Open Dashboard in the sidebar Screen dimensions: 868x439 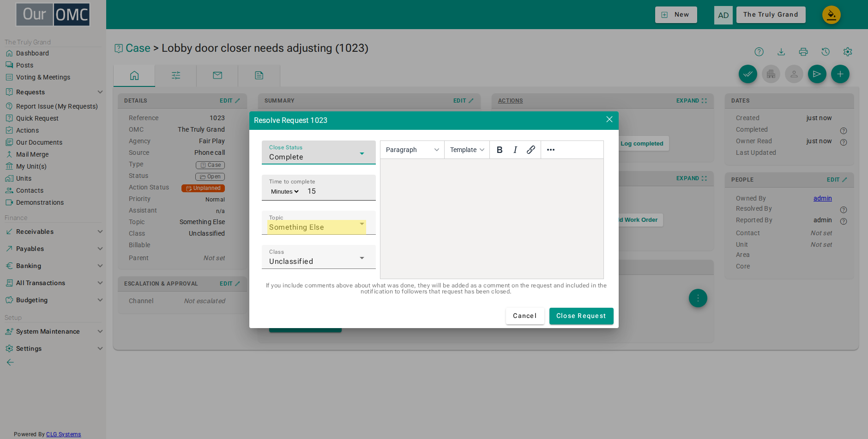tap(32, 53)
